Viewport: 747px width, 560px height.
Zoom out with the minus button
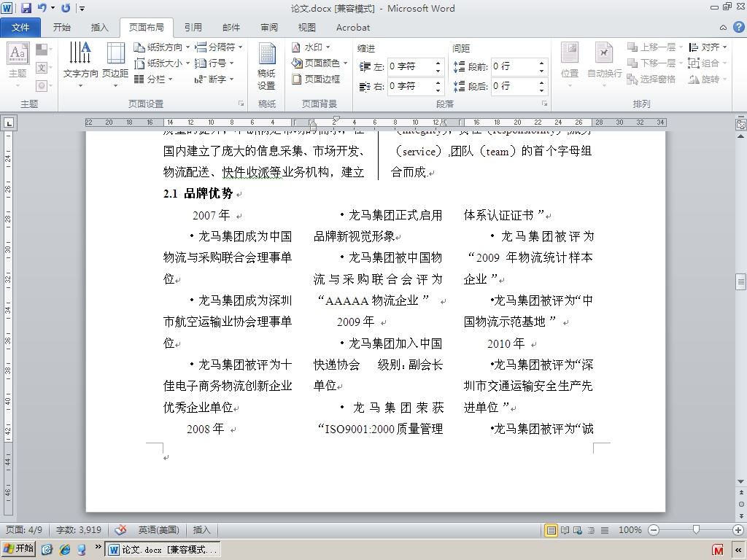pyautogui.click(x=654, y=530)
